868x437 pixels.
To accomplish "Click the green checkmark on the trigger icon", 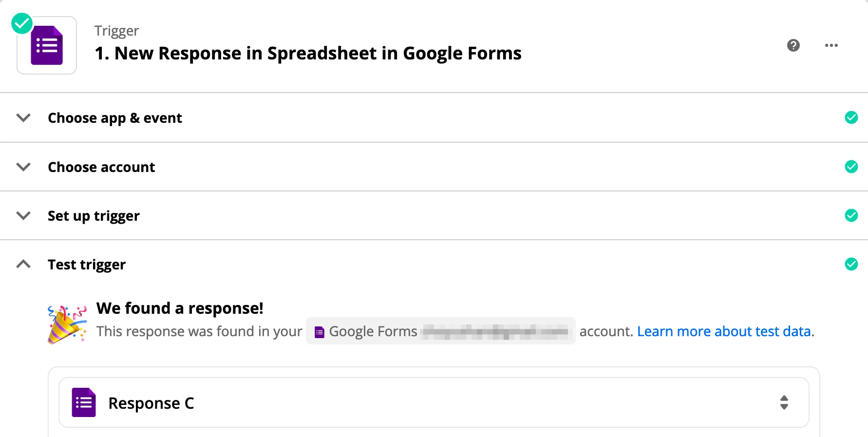I will click(22, 23).
